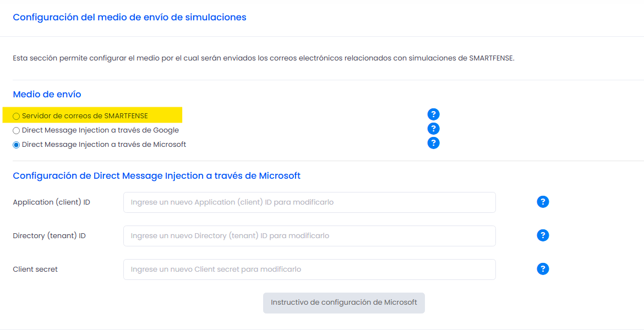
Task: Click the 'Directory (tenant) ID' label
Action: pyautogui.click(x=50, y=236)
